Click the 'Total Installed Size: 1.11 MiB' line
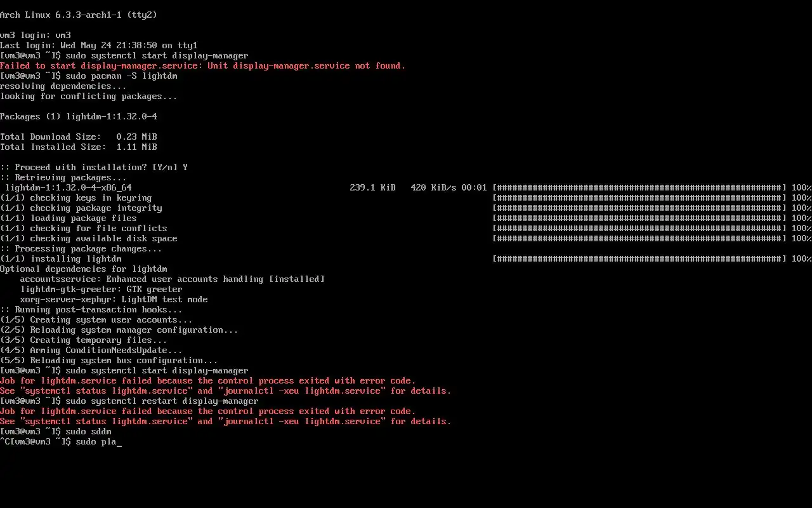 coord(79,147)
